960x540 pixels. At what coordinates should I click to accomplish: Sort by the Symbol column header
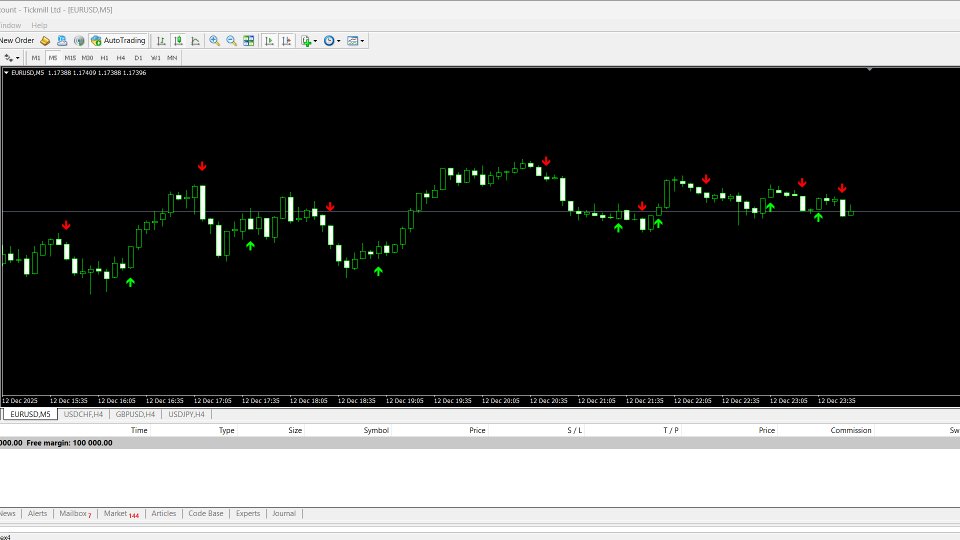(x=376, y=430)
